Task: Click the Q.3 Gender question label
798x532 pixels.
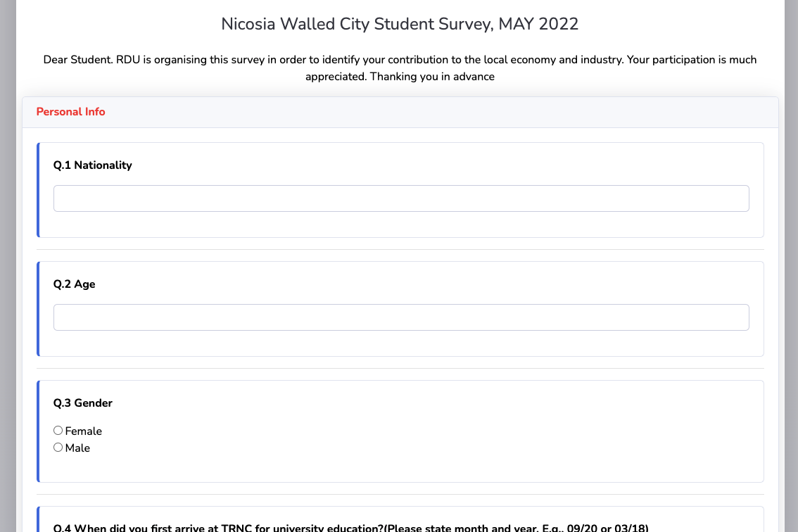Action: click(83, 403)
